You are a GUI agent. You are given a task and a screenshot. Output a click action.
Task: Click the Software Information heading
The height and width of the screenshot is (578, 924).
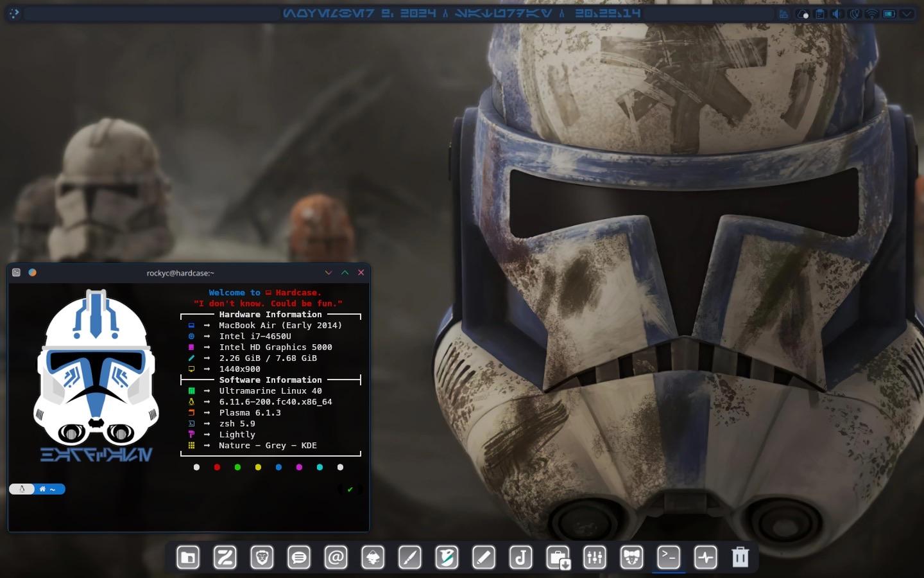[x=270, y=380]
